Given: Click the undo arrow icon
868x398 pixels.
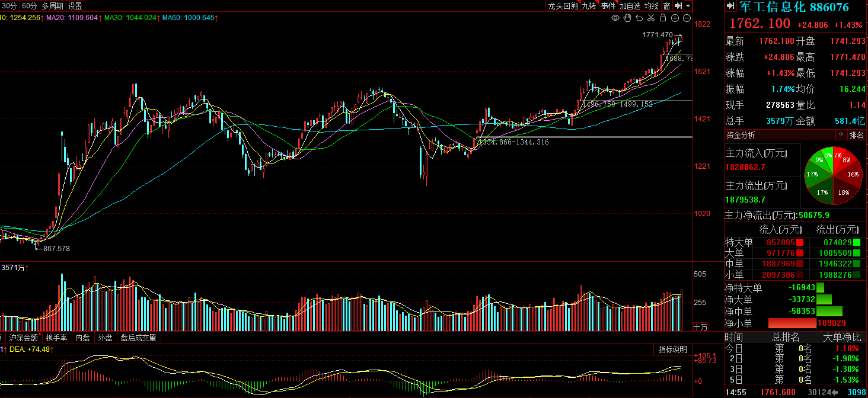Looking at the screenshot, I should tap(639, 18).
